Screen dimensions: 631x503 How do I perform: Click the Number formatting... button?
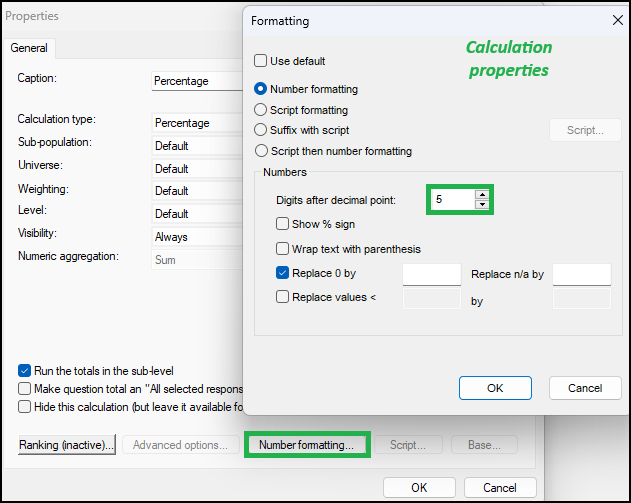coord(307,445)
